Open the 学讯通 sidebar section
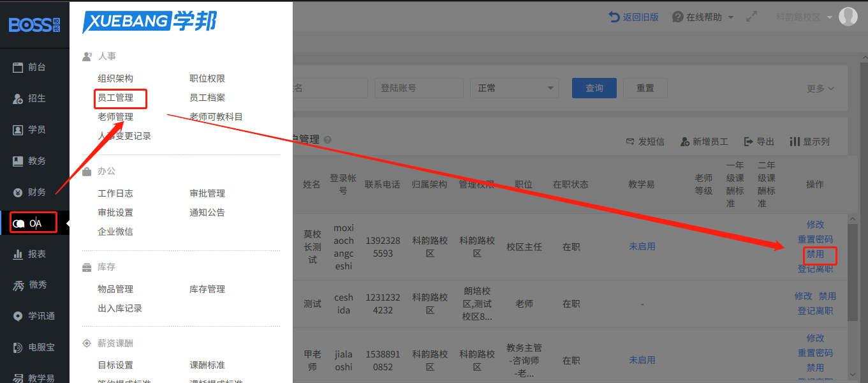Screen dimensions: 868x383 [x=34, y=316]
